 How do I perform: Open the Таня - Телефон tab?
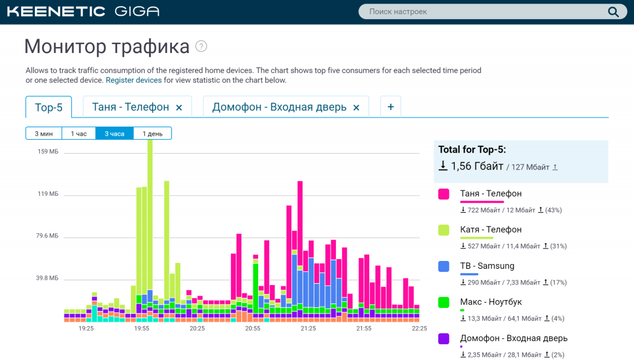coord(130,107)
